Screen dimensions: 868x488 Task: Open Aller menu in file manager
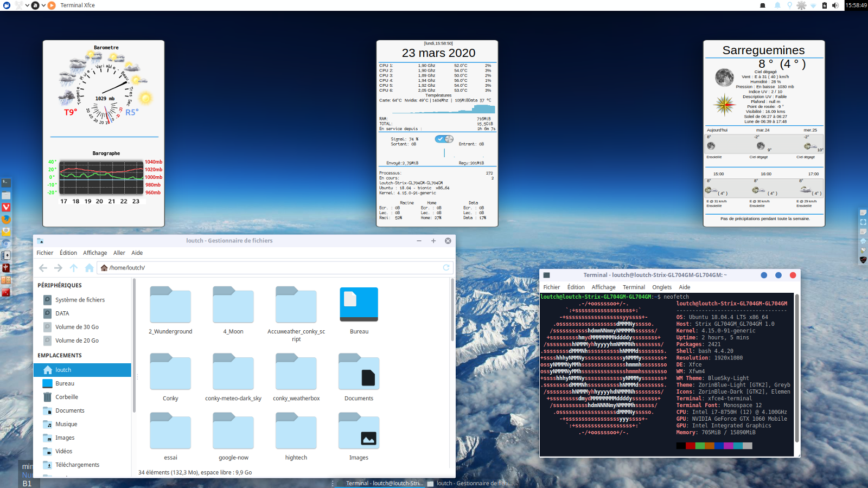[x=119, y=253]
